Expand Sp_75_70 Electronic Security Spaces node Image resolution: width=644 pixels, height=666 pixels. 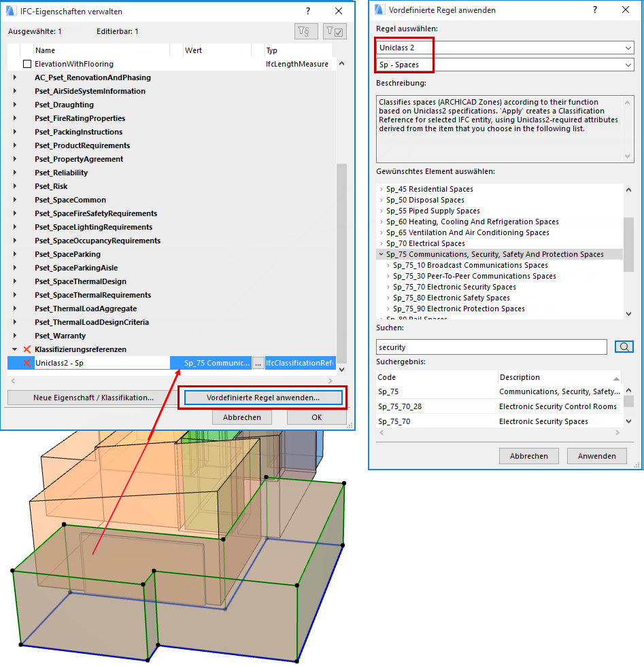coord(388,287)
